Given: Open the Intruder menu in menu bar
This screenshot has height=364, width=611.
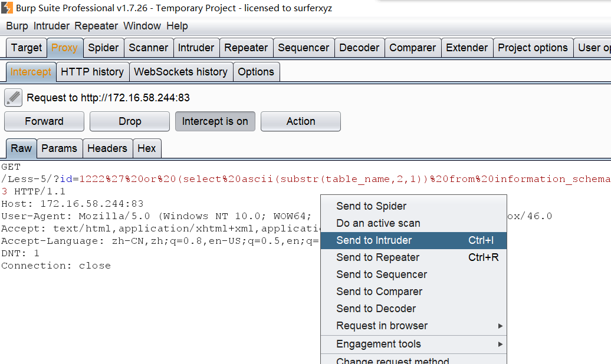Looking at the screenshot, I should coord(51,26).
